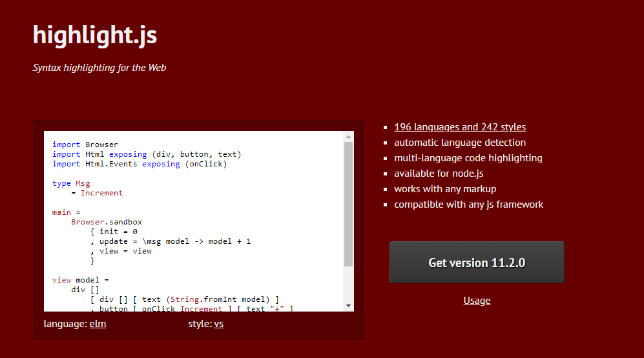Screen dimensions: 644x358
Task: Click the 'main =' code line
Action: click(x=66, y=212)
